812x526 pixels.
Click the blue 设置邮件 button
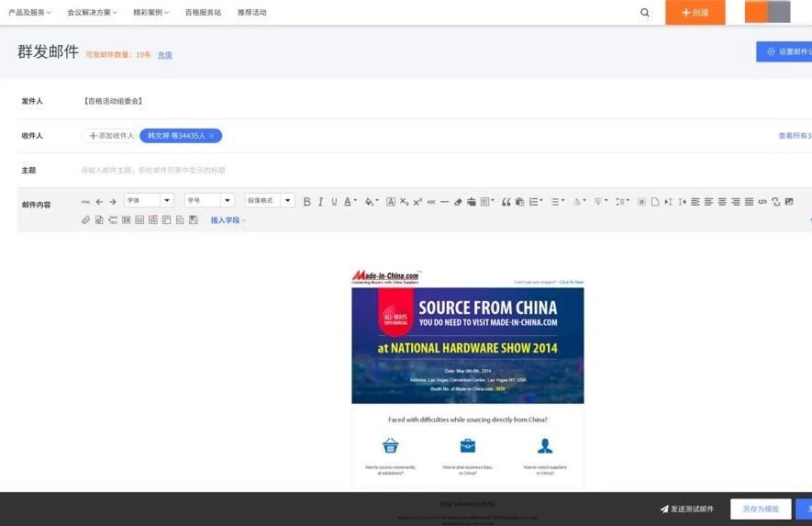pos(784,51)
